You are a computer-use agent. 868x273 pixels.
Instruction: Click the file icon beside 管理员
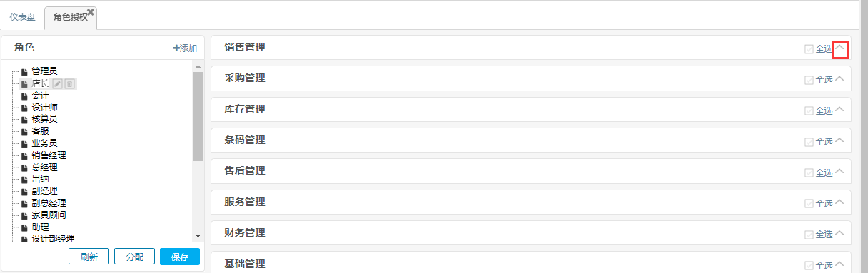coord(24,71)
